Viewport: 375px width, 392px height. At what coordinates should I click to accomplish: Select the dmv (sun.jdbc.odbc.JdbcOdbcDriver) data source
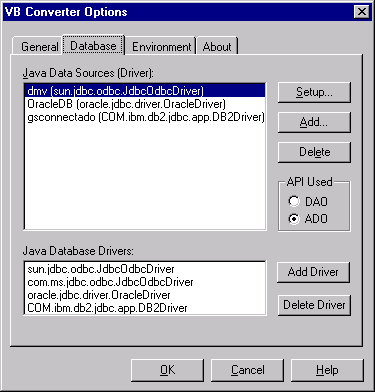[145, 91]
